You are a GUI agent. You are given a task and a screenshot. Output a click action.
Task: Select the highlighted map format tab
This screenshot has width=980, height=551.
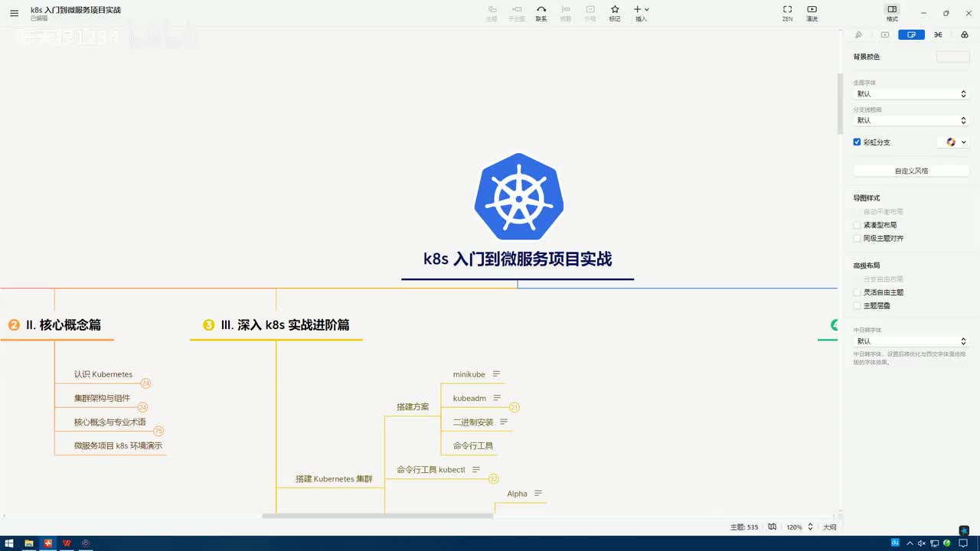pyautogui.click(x=911, y=34)
